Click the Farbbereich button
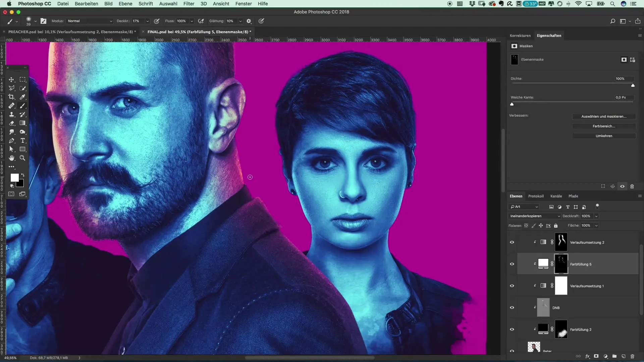644x362 pixels. pos(604,126)
